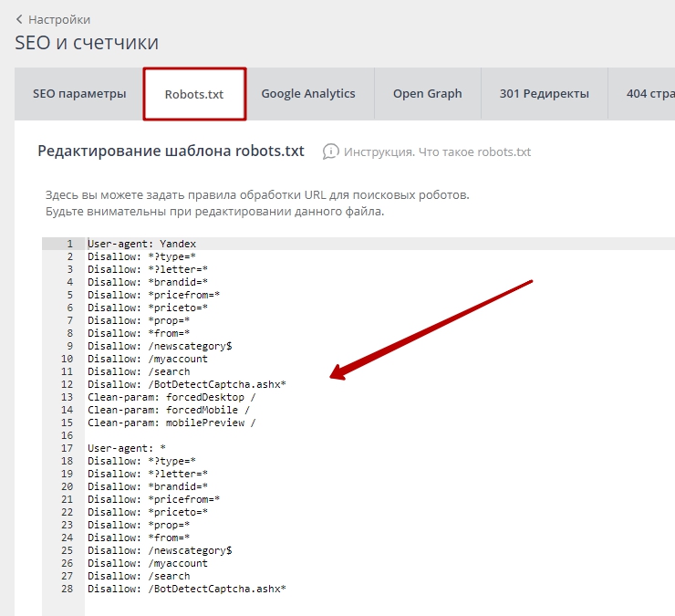Place cursor in Clean-param: forcedMobile line
The width and height of the screenshot is (675, 616).
pos(169,410)
